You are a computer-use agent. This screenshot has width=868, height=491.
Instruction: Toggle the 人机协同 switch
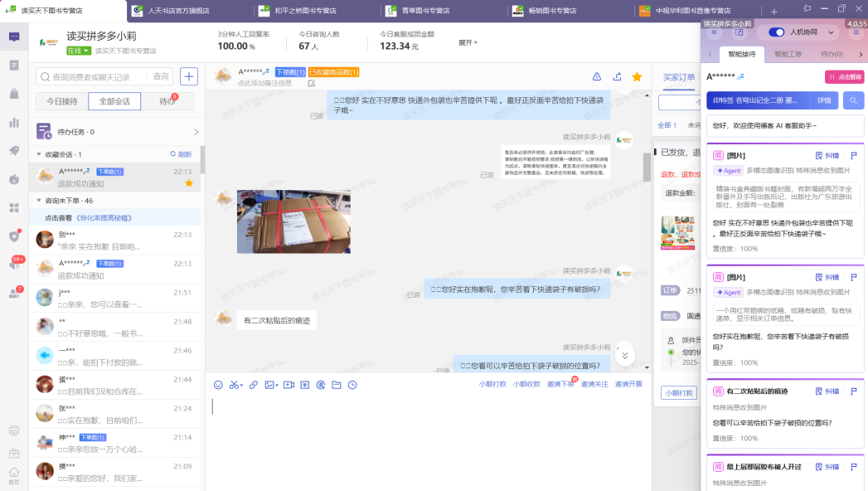[776, 32]
